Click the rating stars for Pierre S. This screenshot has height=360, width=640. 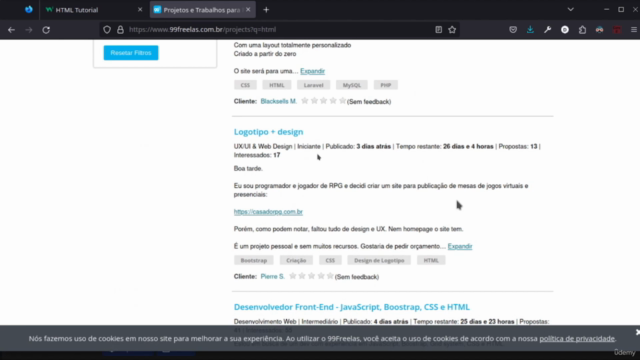[311, 276]
